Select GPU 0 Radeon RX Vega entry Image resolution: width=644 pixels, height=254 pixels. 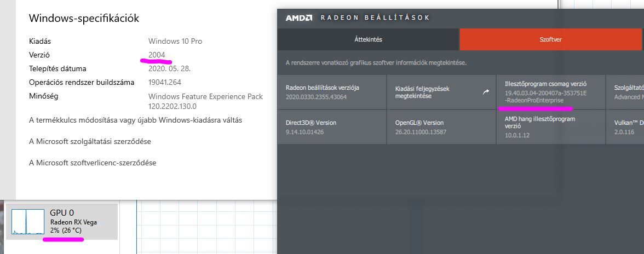[62, 222]
